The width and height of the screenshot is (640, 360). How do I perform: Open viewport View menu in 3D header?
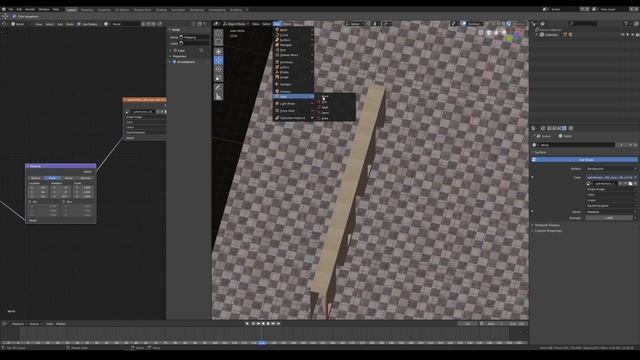255,24
